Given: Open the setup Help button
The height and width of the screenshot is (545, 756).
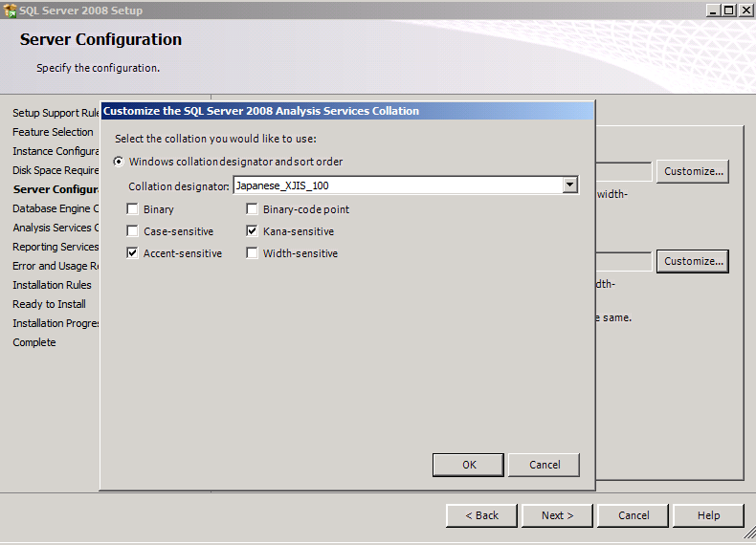Looking at the screenshot, I should coord(708,515).
